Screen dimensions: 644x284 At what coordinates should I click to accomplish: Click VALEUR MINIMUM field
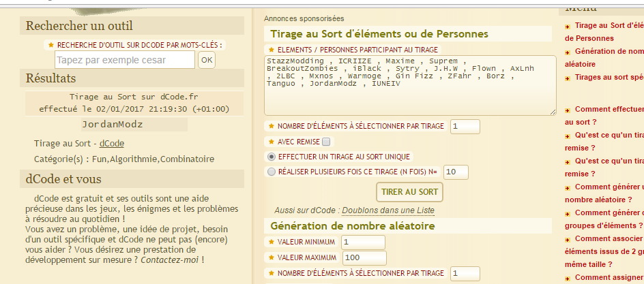[363, 242]
